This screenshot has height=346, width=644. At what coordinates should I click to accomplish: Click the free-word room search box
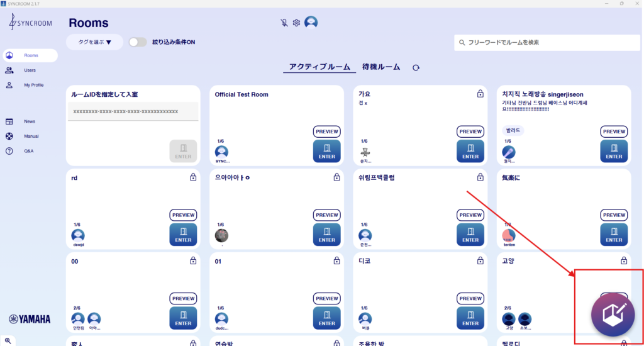[x=544, y=42]
